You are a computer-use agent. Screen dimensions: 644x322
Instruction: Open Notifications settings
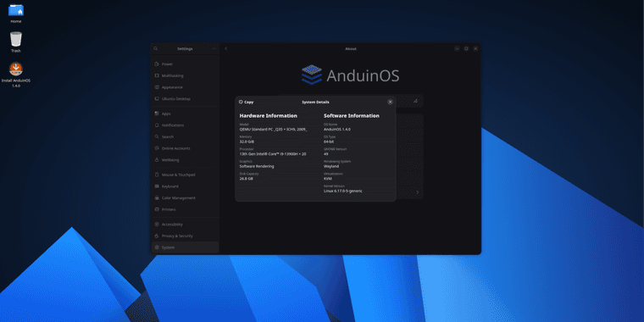185,125
